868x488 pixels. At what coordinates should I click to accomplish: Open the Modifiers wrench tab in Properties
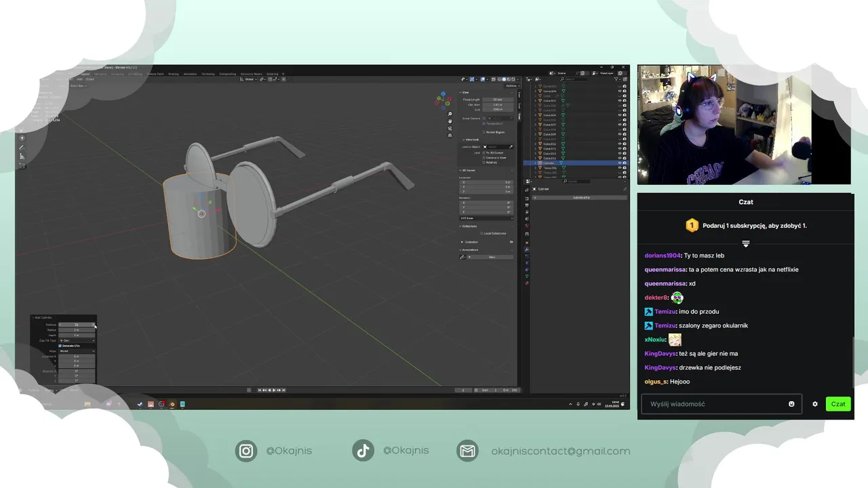coord(527,249)
